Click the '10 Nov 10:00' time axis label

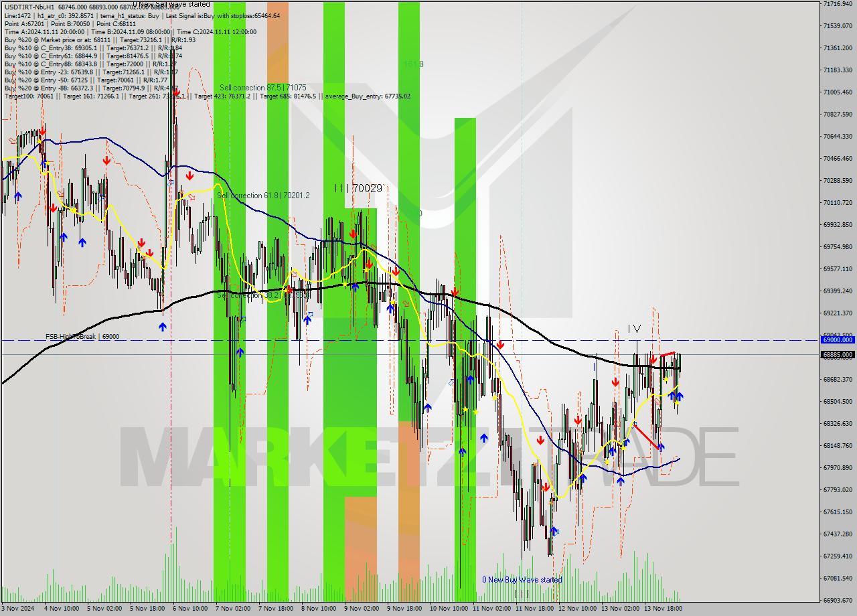point(449,609)
